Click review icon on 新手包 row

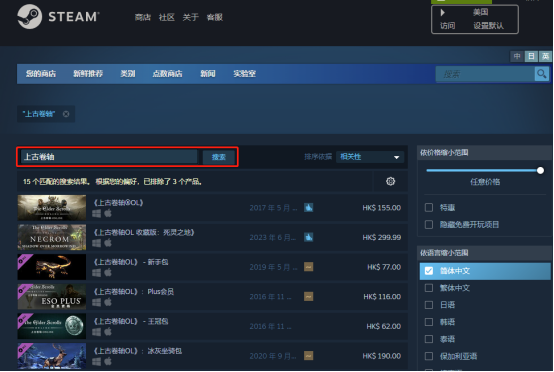coord(308,267)
